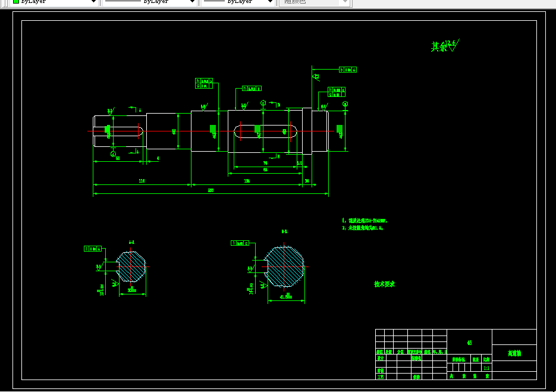556x392 pixels.
Task: Select the keyway slot on left shaft end
Action: pos(118,131)
